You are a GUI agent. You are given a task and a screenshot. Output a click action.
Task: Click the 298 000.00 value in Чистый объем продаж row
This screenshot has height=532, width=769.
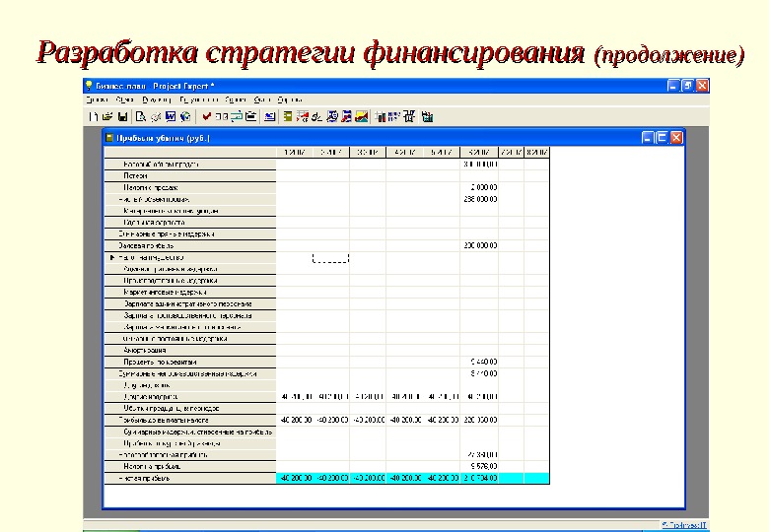pos(480,199)
